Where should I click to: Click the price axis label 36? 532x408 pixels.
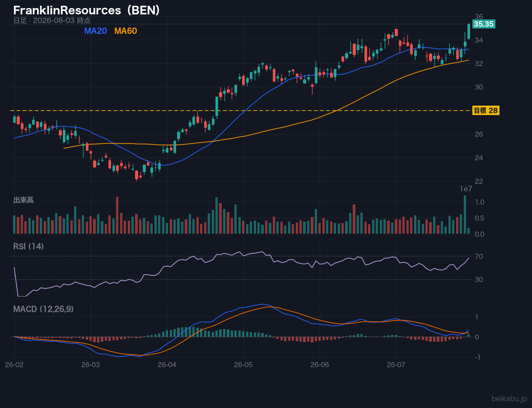[x=479, y=17]
